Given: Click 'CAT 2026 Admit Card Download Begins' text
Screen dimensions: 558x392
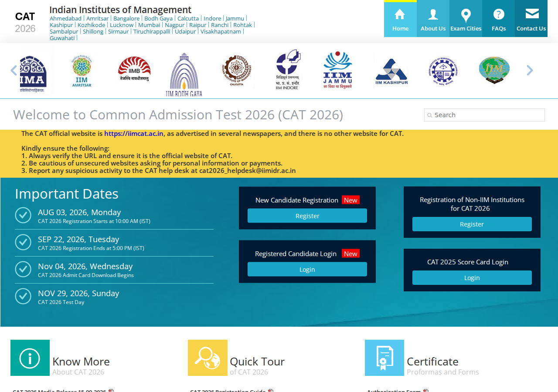Looking at the screenshot, I should (86, 275).
